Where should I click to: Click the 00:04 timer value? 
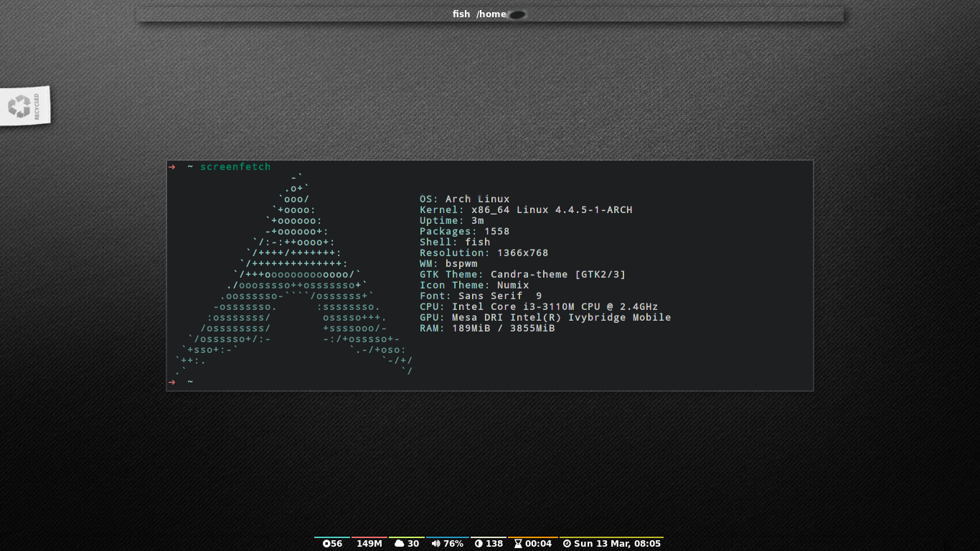point(538,544)
